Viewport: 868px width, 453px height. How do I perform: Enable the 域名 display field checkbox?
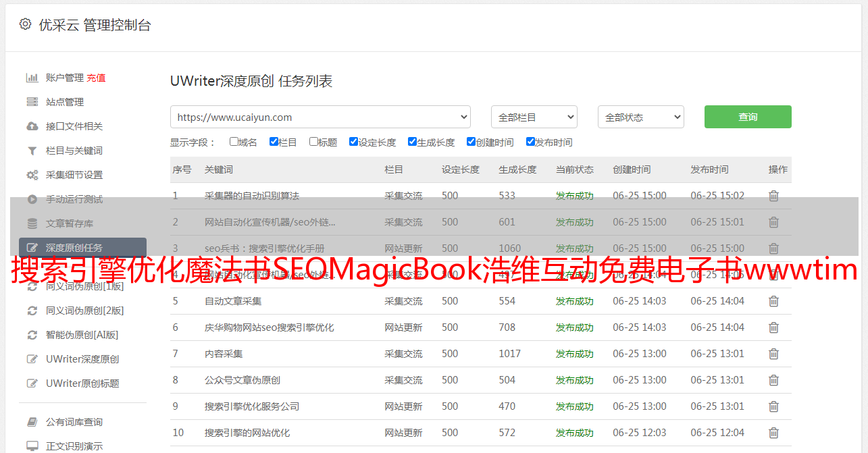point(234,142)
